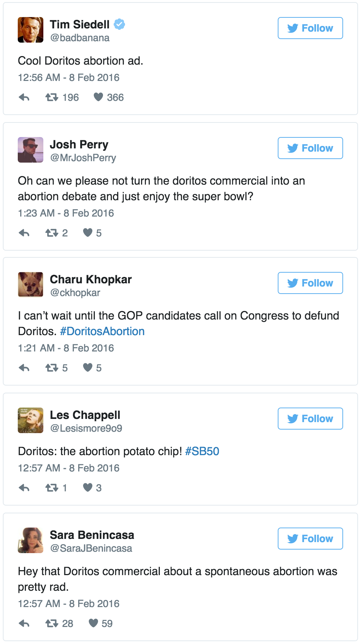The height and width of the screenshot is (644, 363).
Task: Reply to Josh Perry's tweet
Action: [24, 233]
